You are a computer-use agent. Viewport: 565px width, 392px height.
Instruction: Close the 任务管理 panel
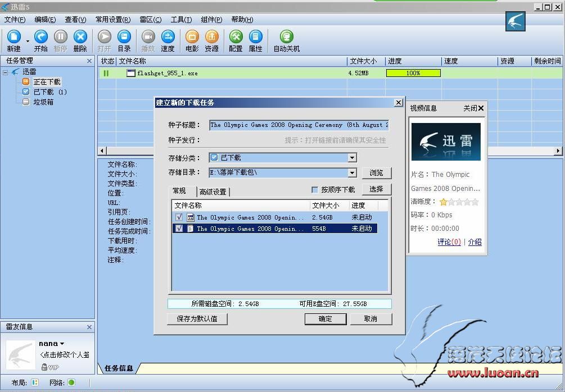pyautogui.click(x=89, y=61)
